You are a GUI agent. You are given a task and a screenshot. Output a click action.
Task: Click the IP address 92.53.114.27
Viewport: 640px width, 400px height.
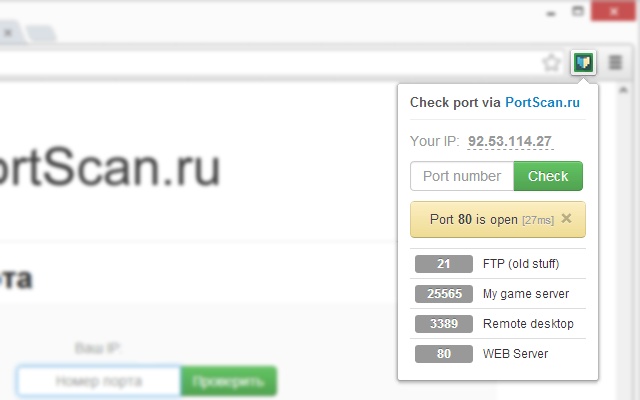[510, 141]
